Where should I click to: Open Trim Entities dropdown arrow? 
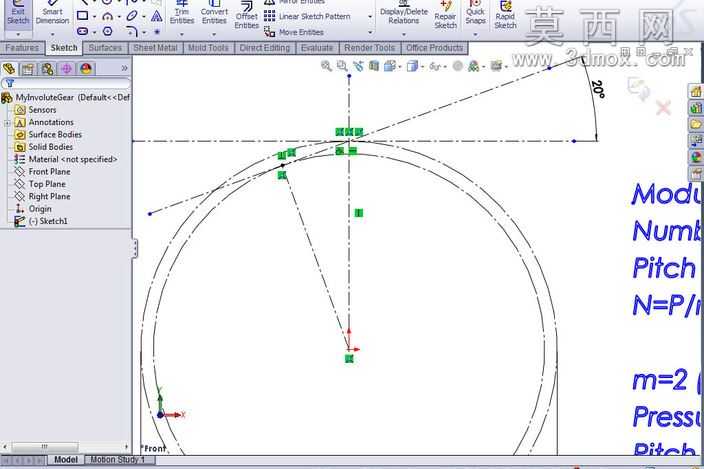coord(182,34)
